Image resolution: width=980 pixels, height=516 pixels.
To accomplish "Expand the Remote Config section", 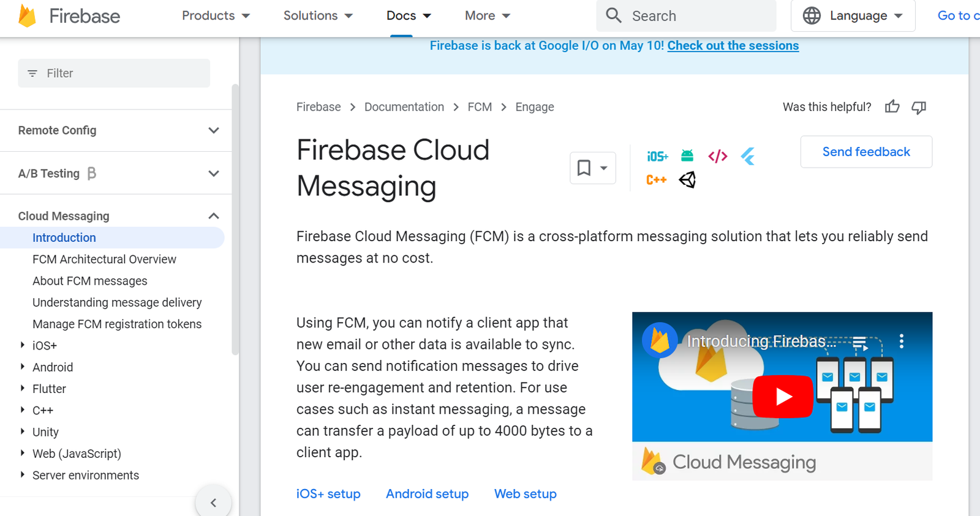I will point(213,130).
